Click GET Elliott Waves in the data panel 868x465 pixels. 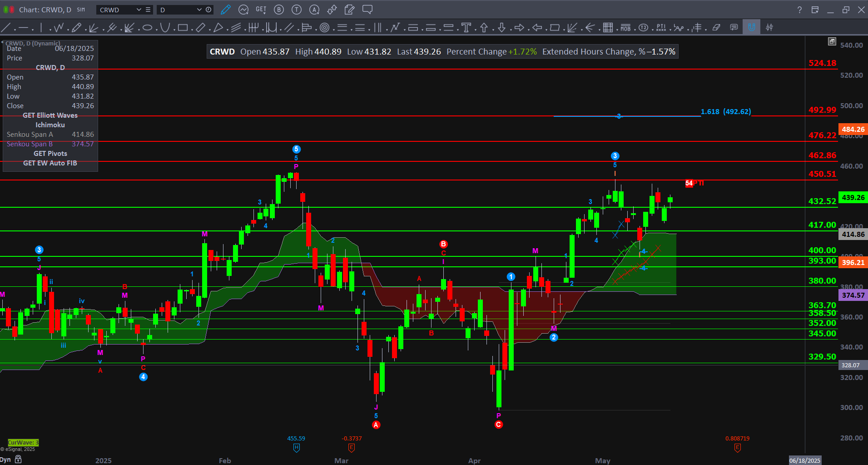(x=50, y=115)
